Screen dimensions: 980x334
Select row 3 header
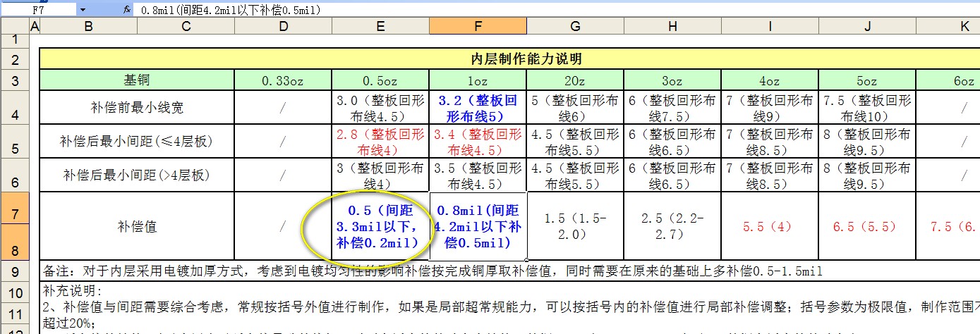point(14,80)
